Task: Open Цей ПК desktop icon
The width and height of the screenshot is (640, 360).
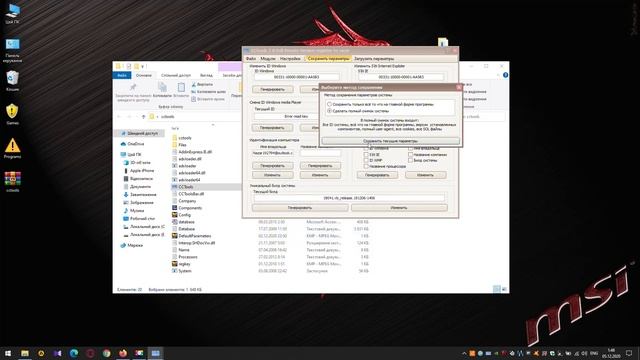Action: pyautogui.click(x=12, y=13)
